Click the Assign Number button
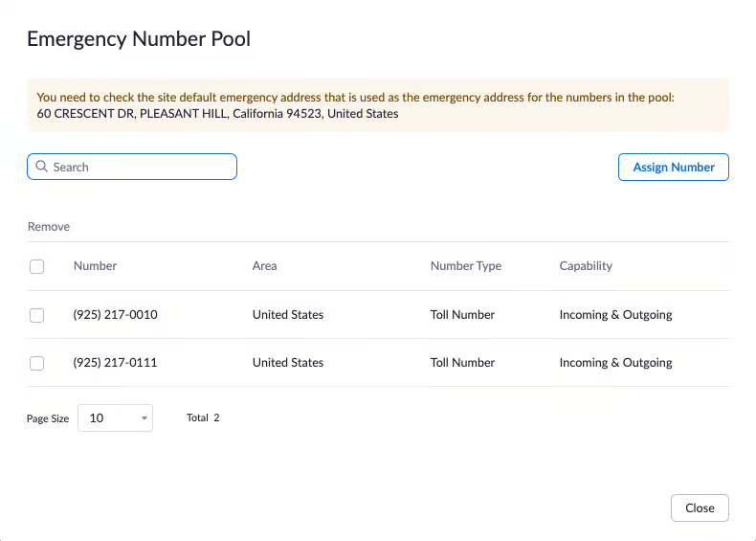Screen dimensions: 756x541 pyautogui.click(x=674, y=167)
